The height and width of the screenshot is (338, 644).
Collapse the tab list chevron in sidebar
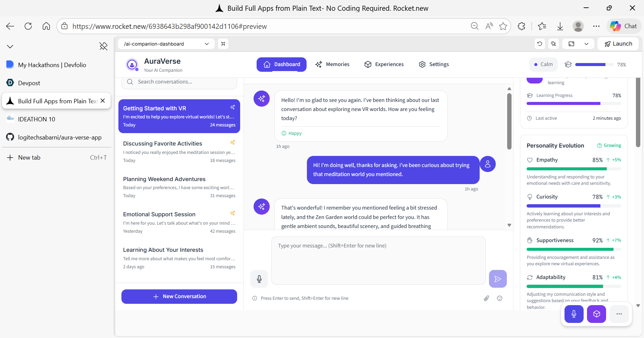(10, 46)
